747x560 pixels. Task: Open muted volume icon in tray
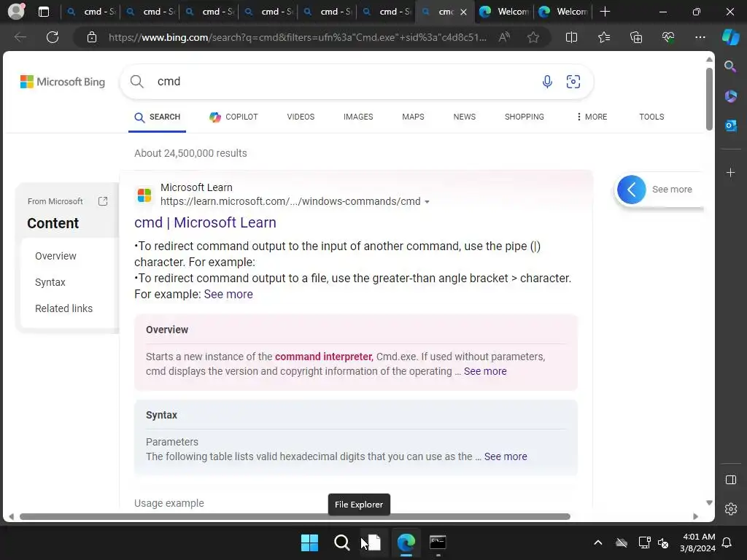pos(662,542)
